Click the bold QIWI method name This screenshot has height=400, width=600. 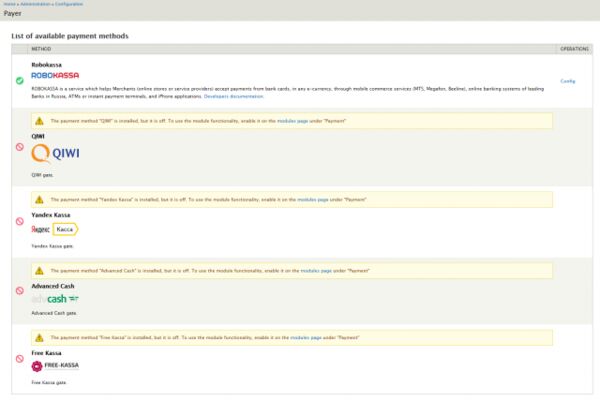38,136
